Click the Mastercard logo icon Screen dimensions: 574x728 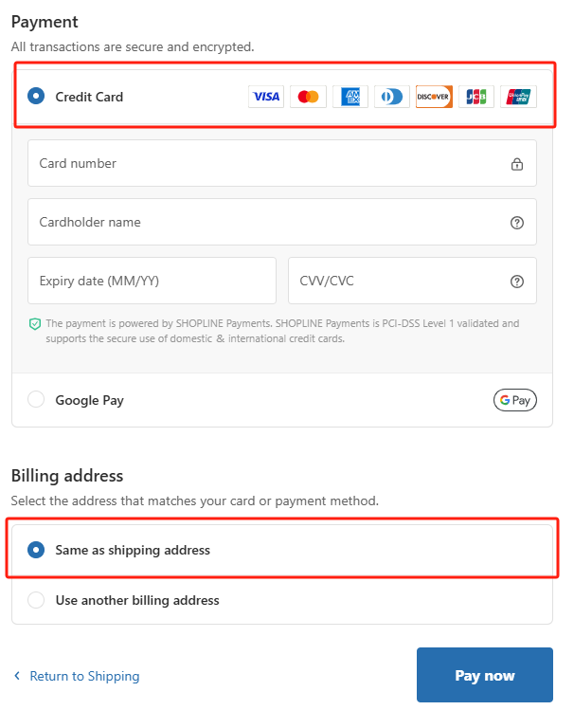click(308, 97)
